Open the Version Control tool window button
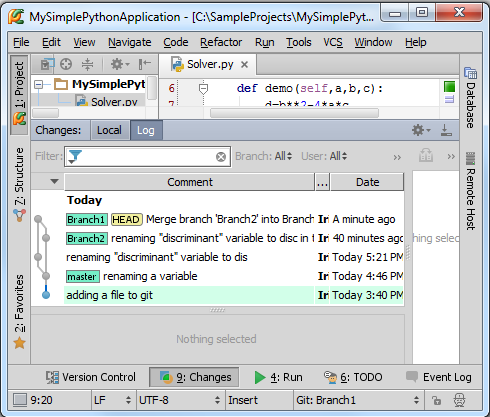Image resolution: width=490 pixels, height=417 pixels. pos(91,377)
